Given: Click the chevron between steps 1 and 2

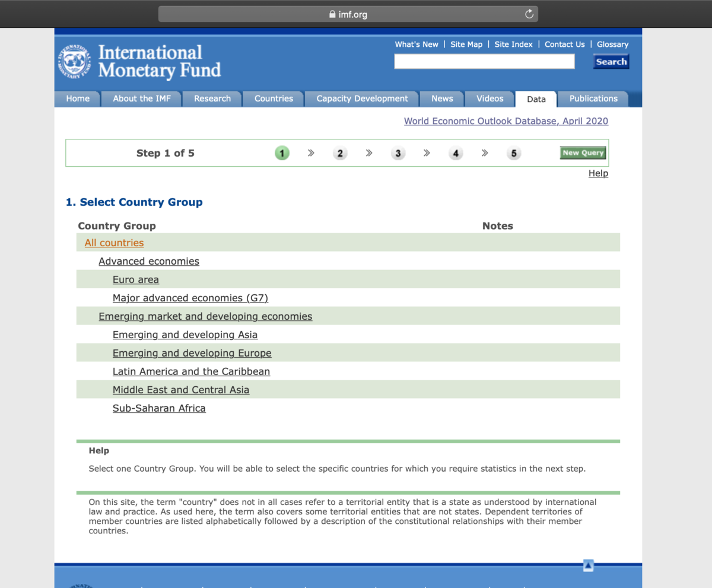Looking at the screenshot, I should (x=311, y=153).
